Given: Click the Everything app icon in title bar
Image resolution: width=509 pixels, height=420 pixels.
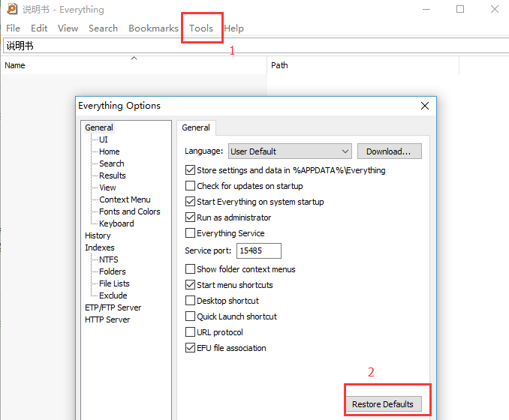Looking at the screenshot, I should coord(12,10).
